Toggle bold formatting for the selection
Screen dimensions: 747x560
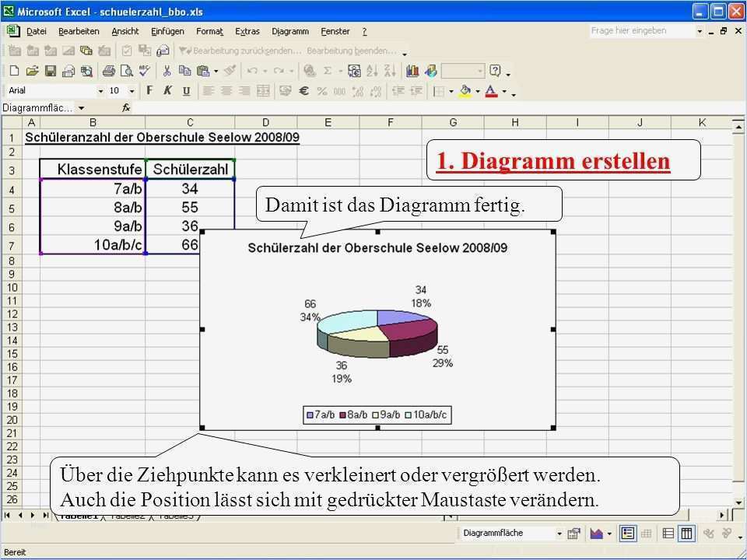[149, 90]
